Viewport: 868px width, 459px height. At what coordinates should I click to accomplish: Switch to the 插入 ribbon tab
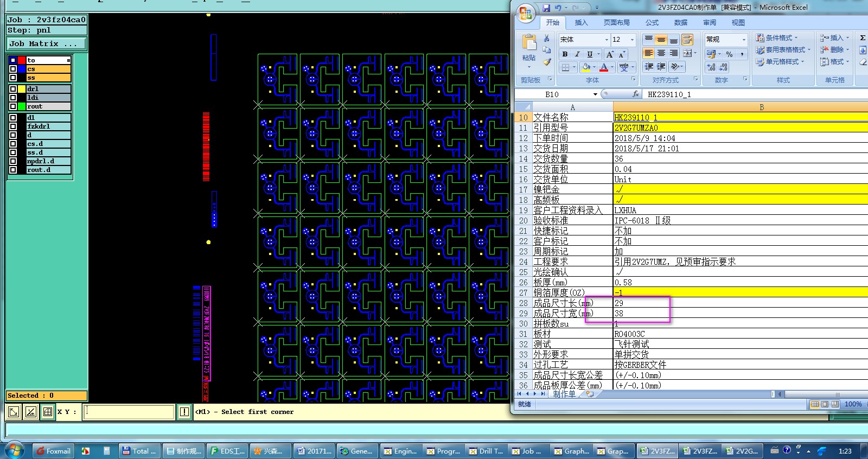click(x=581, y=23)
